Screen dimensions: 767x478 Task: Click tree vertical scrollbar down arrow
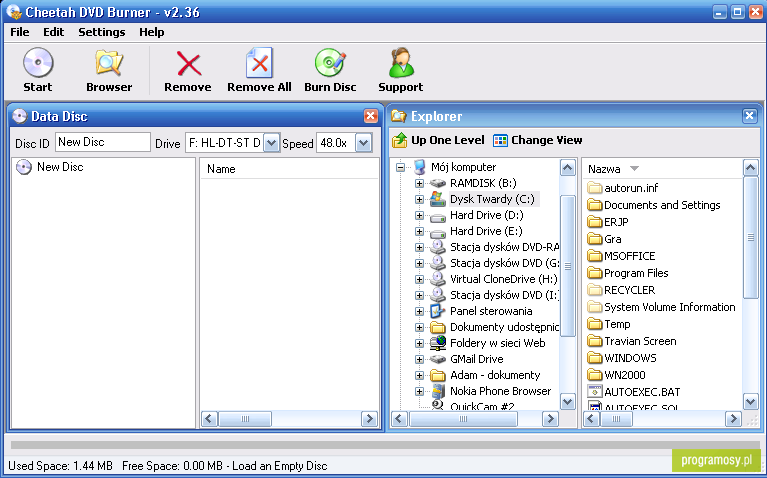[x=567, y=402]
